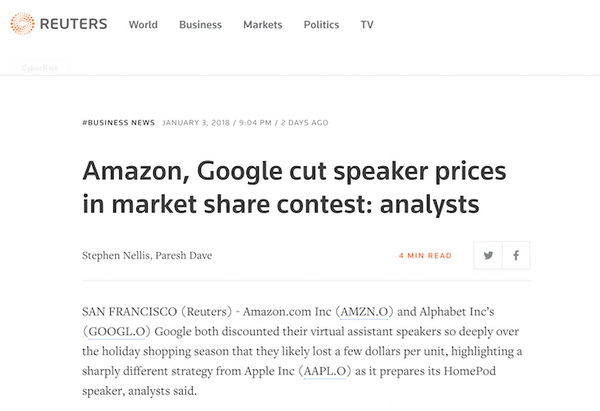Screen dimensions: 600x411
Task: Click the REUTERS wordmark text
Action: pyautogui.click(x=73, y=24)
